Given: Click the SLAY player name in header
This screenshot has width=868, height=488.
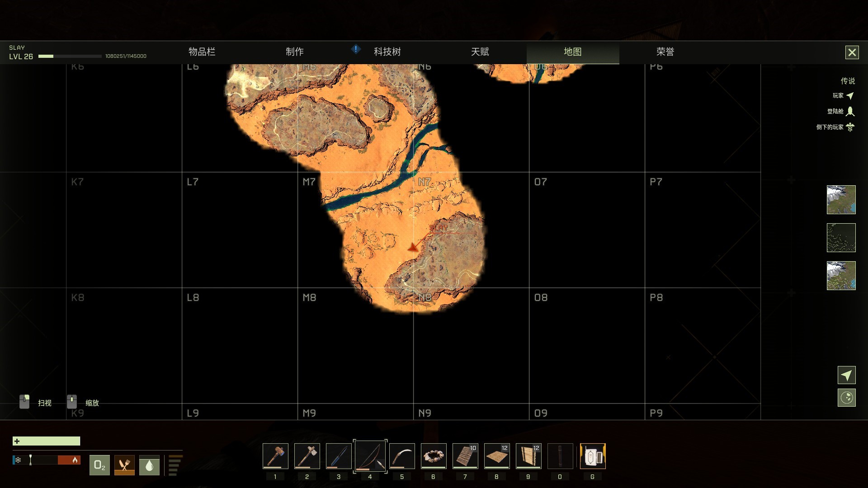Looking at the screenshot, I should pos(17,47).
